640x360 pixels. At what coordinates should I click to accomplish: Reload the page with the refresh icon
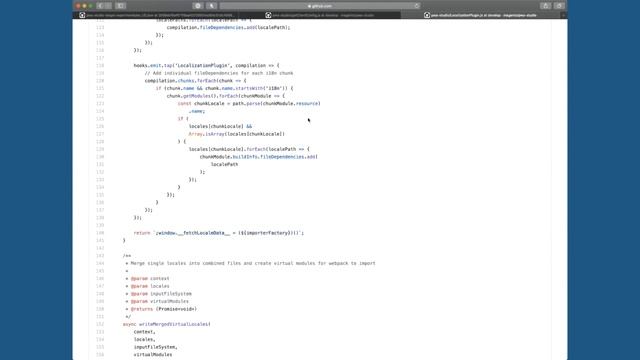tap(416, 6)
